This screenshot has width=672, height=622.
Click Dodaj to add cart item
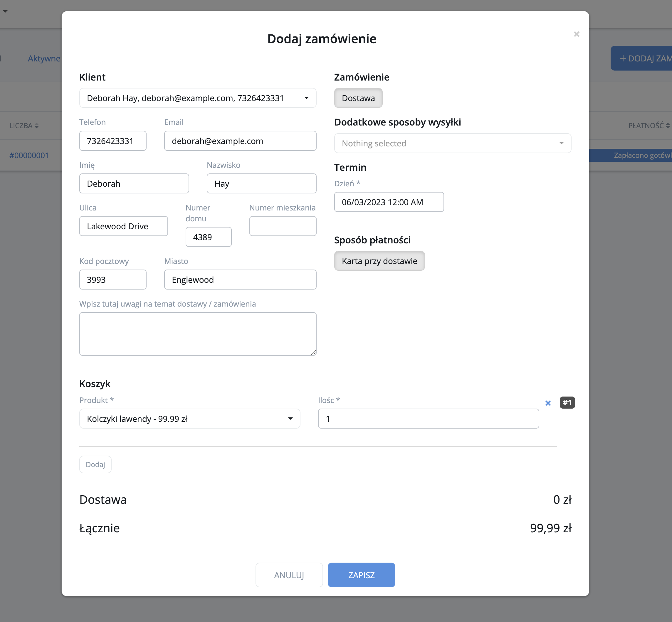[x=95, y=464]
